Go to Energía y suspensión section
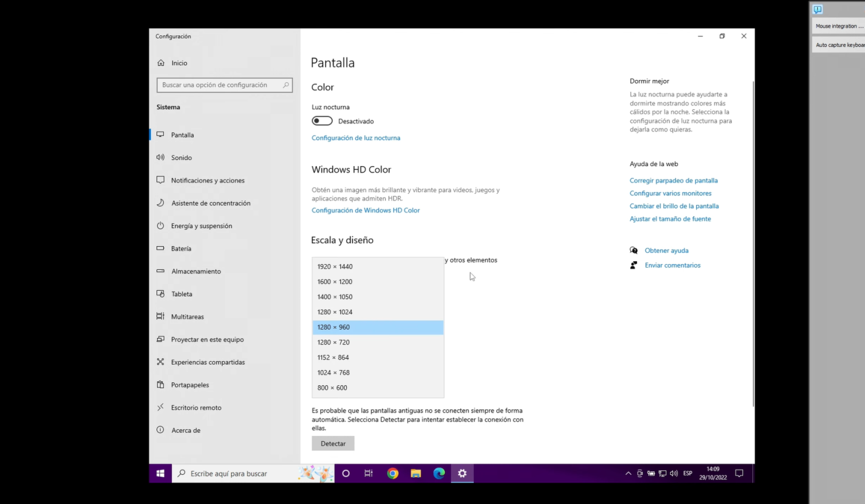This screenshot has width=865, height=504. point(202,226)
